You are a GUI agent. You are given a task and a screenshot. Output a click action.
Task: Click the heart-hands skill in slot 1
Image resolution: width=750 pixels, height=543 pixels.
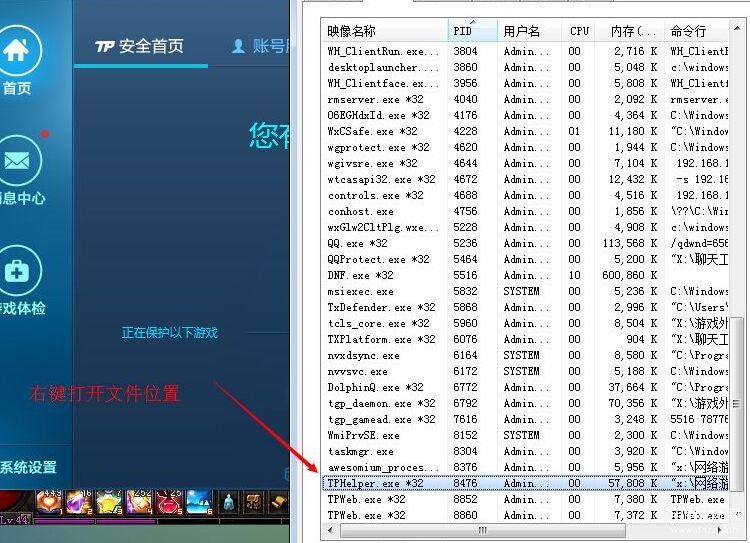(x=50, y=503)
